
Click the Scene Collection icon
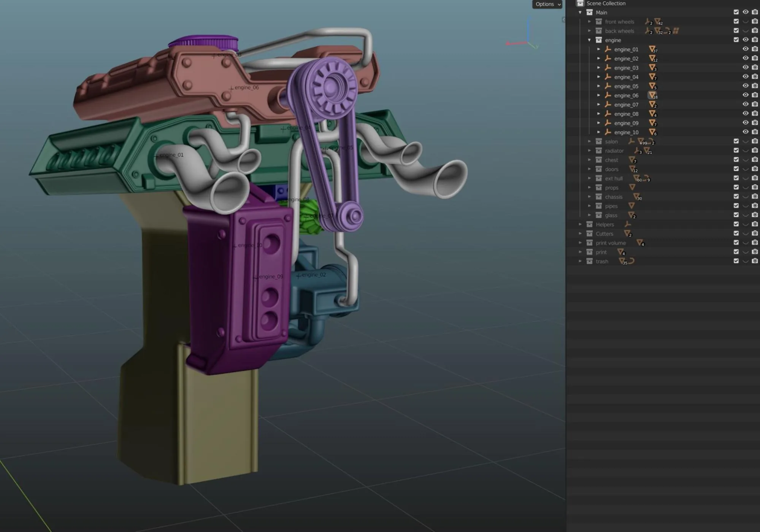[x=580, y=3]
